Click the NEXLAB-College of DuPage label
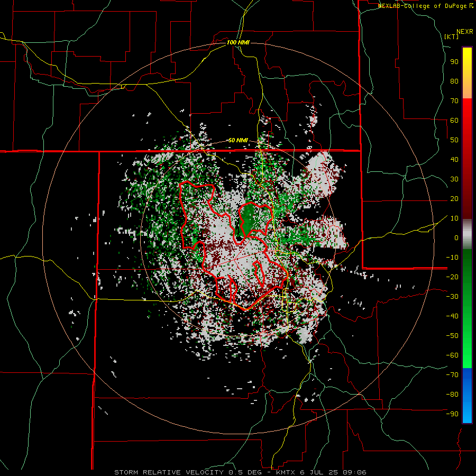This screenshot has height=476, width=476. [x=423, y=6]
